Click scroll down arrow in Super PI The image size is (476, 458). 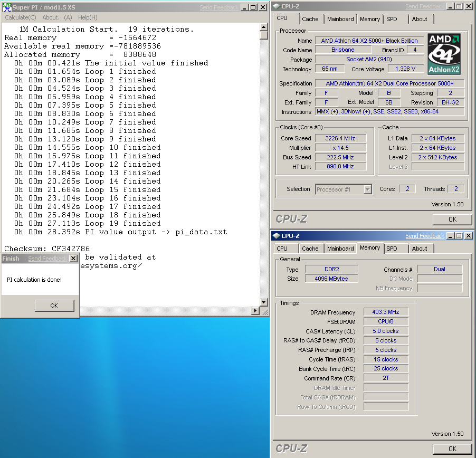263,302
